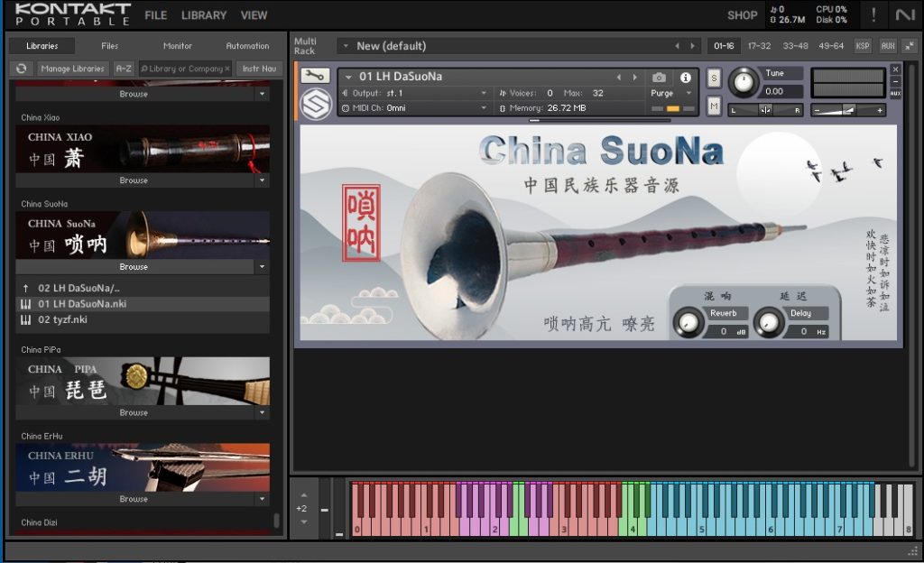The width and height of the screenshot is (924, 563).
Task: Show the instrument info icon
Action: (x=686, y=78)
